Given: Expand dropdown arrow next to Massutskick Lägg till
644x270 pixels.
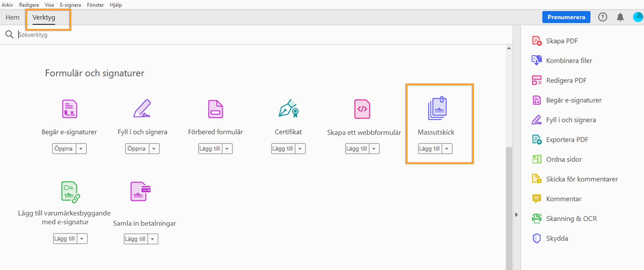Looking at the screenshot, I should [x=447, y=149].
